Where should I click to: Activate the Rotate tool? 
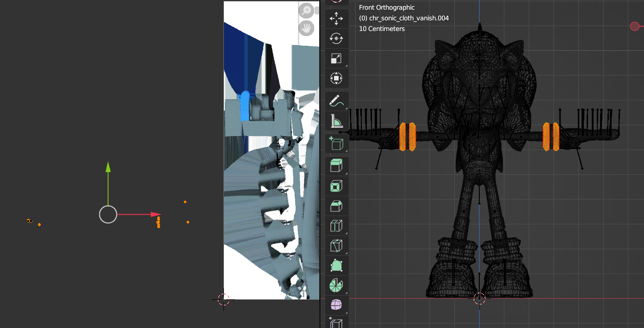coord(336,38)
